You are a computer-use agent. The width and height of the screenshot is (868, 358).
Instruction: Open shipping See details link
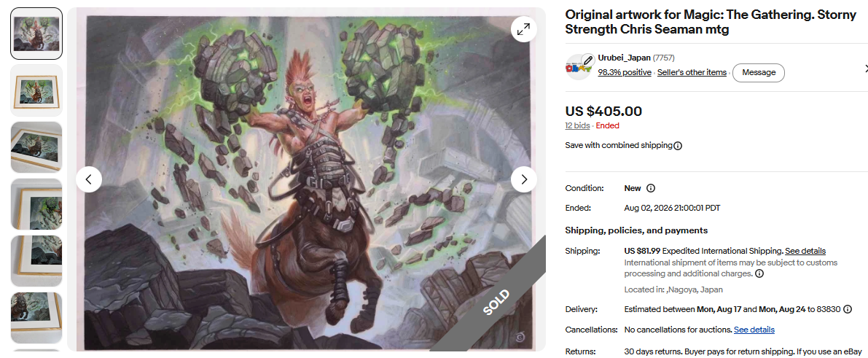point(805,251)
